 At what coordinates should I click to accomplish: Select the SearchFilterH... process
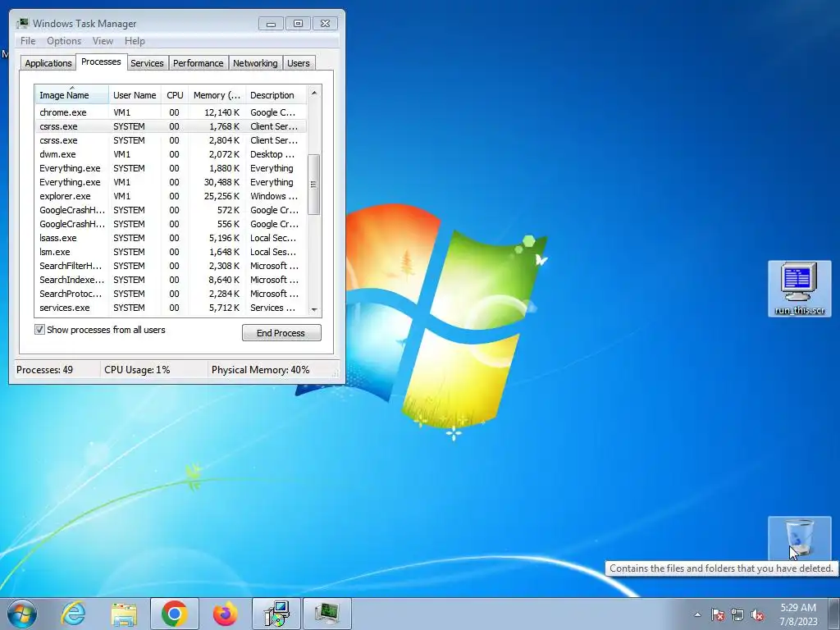click(171, 266)
